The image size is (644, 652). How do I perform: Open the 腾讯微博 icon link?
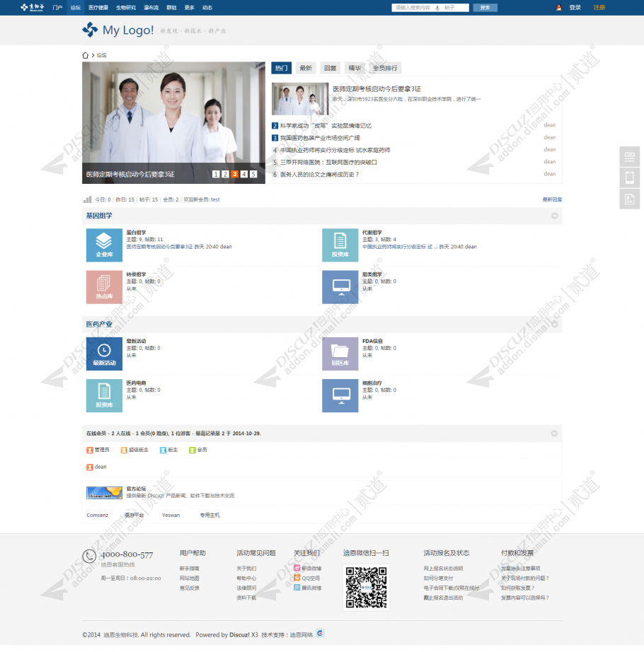coord(297,588)
